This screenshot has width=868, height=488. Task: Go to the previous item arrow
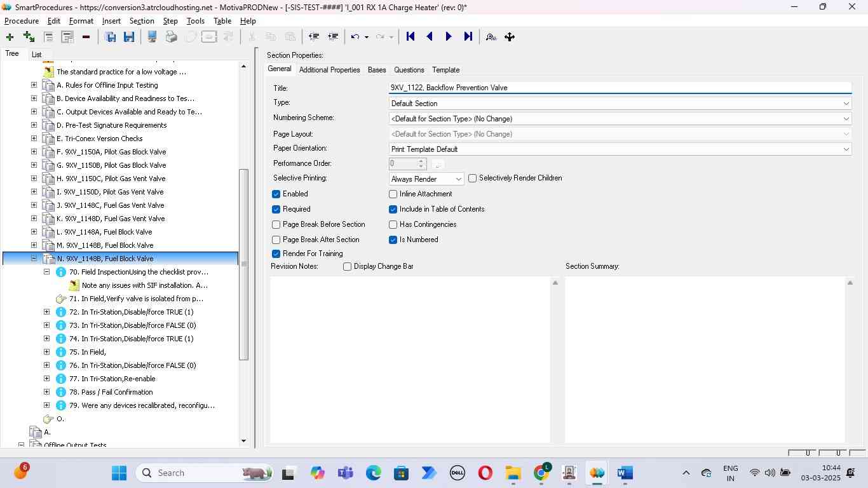430,37
